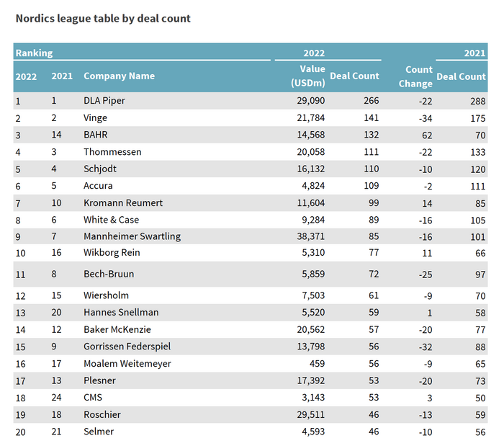
Task: Click 'Kromann Reumert' in the list
Action: [x=123, y=203]
